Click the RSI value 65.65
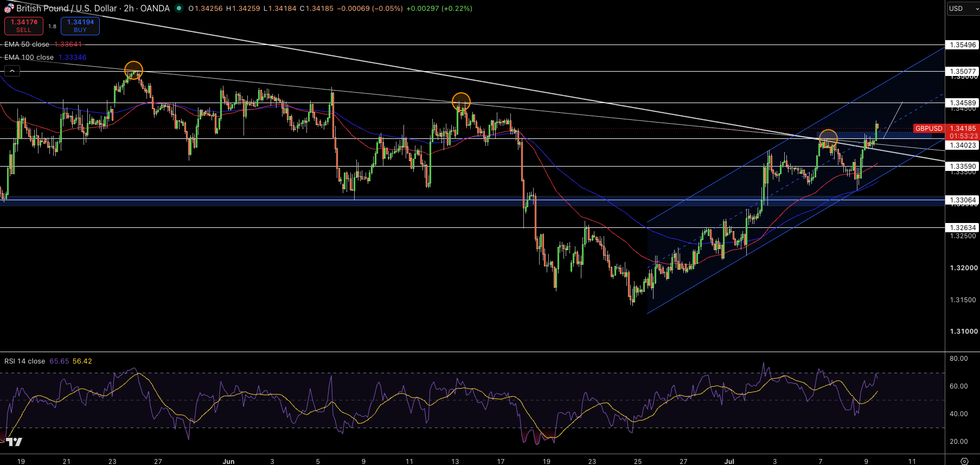 (59, 361)
